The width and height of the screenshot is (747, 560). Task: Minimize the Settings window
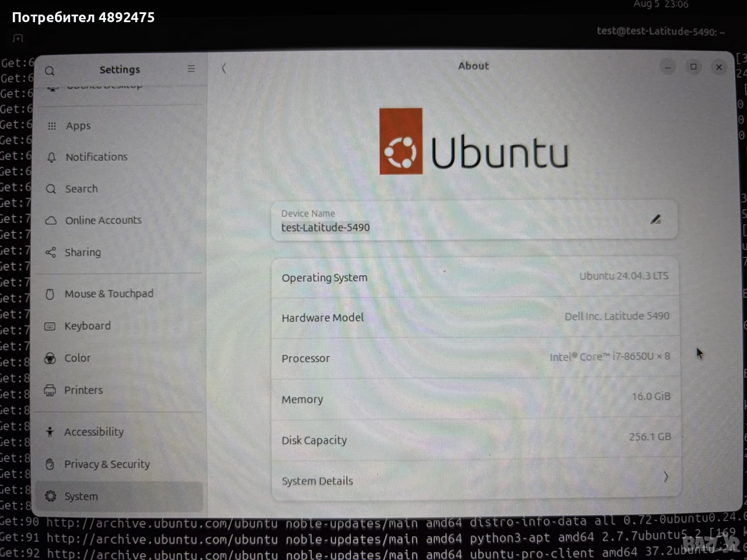[668, 67]
